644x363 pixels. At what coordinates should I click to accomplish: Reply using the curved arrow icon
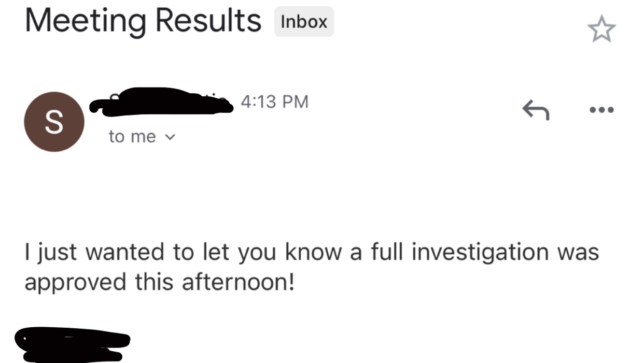coord(536,110)
